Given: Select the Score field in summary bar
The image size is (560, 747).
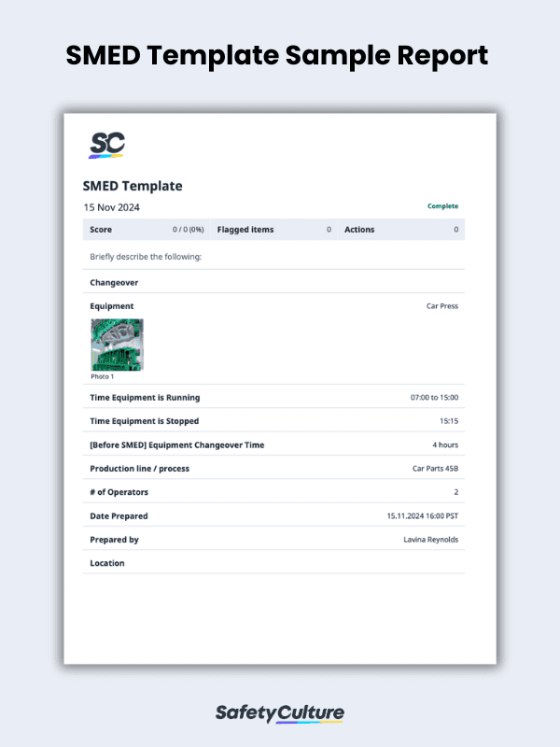Looking at the screenshot, I should (103, 230).
